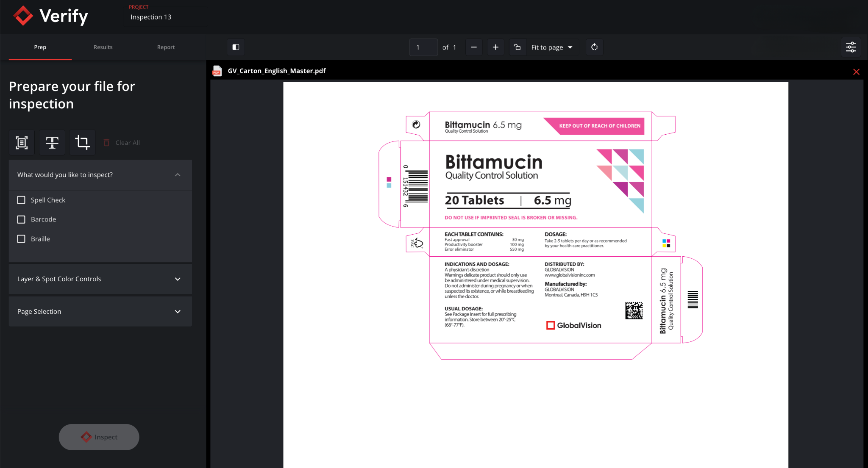
Task: Enable the Spell Check checkbox
Action: point(21,200)
